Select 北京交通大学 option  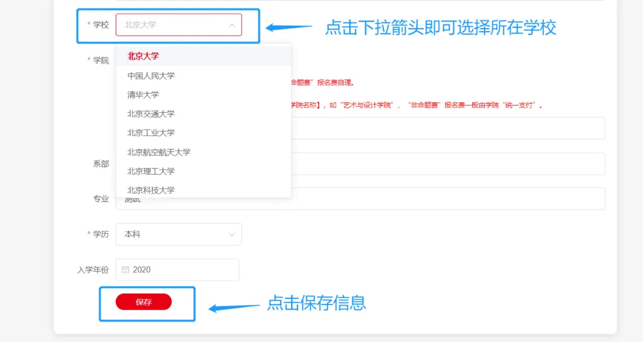pyautogui.click(x=203, y=114)
